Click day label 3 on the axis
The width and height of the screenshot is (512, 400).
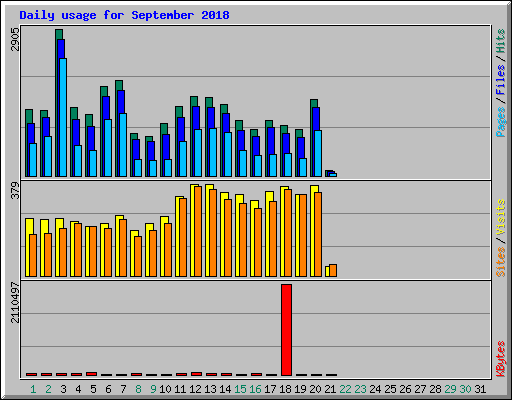63,389
